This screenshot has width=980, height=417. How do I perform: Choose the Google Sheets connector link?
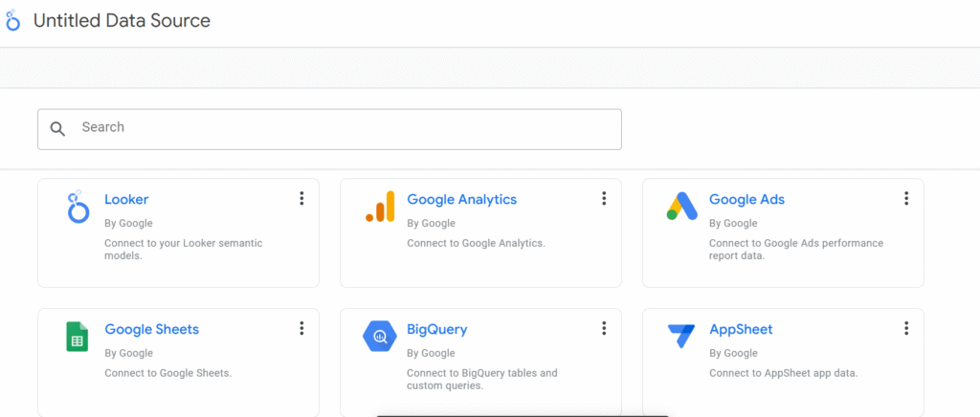(152, 329)
